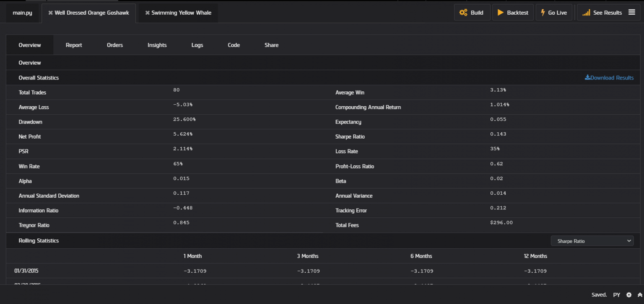
Task: Open the Sharpe Ratio rolling statistics dropdown
Action: (x=592, y=241)
